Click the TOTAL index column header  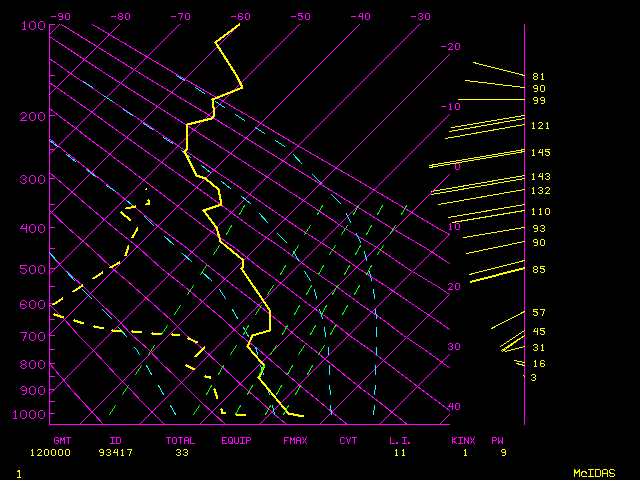point(181,440)
